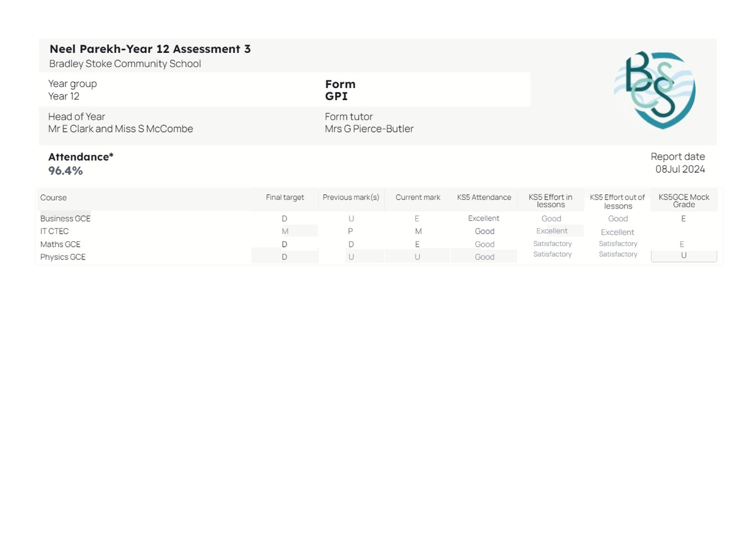Open the KS5GCE Mock Grade column header

click(x=683, y=200)
